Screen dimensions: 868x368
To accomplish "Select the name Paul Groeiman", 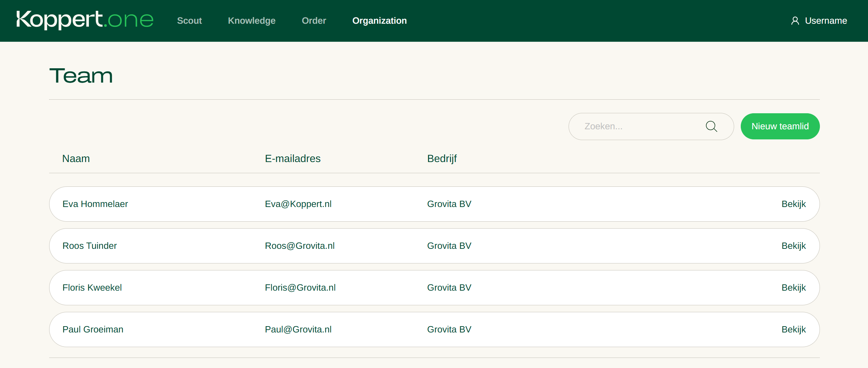I will [93, 329].
